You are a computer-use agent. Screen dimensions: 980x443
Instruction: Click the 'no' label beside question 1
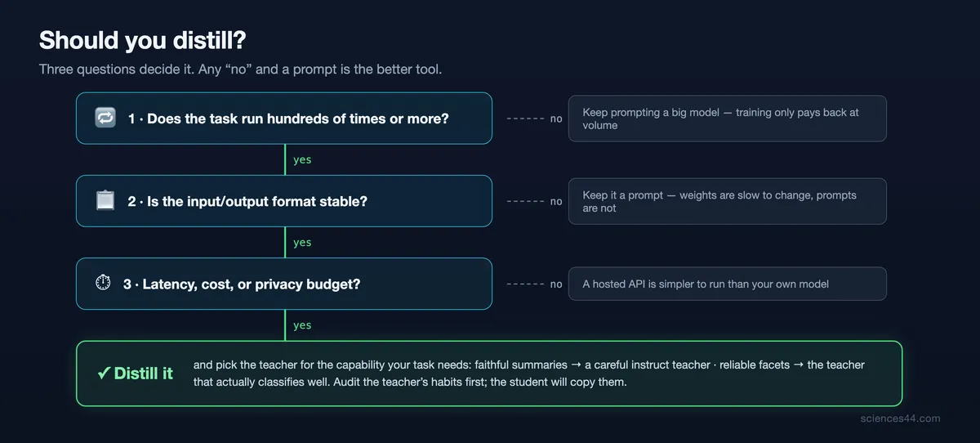[556, 119]
